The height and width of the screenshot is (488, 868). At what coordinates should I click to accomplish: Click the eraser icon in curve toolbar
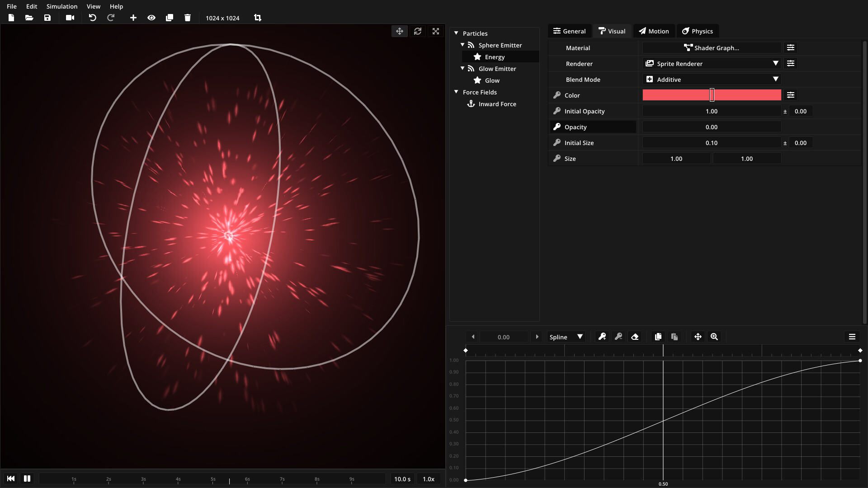635,337
